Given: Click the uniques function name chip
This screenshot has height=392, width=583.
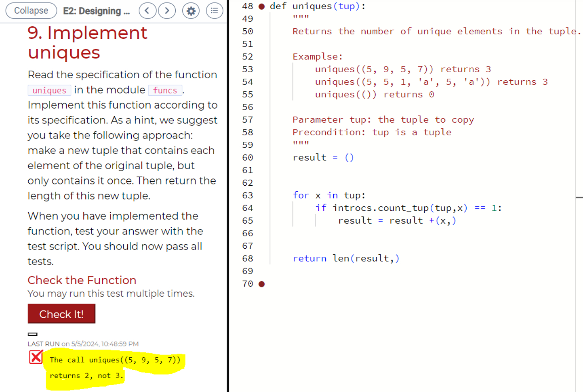Looking at the screenshot, I should [x=49, y=90].
